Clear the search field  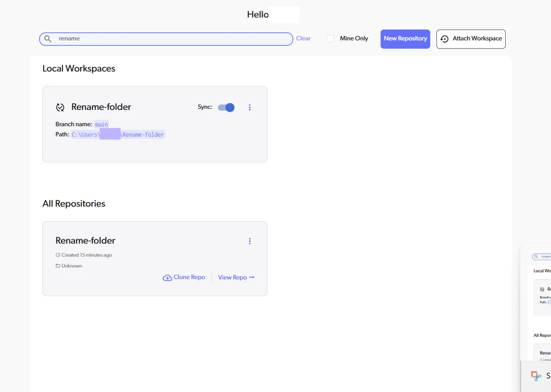click(x=303, y=39)
